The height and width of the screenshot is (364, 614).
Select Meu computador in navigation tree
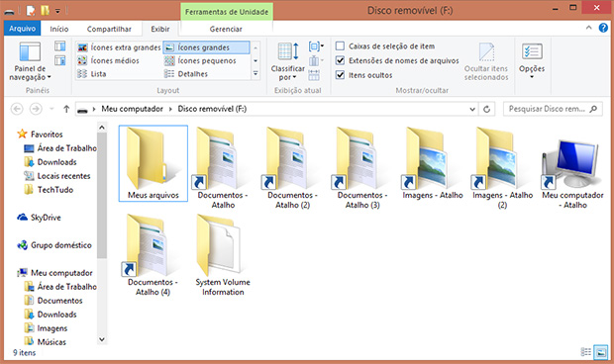coord(54,273)
